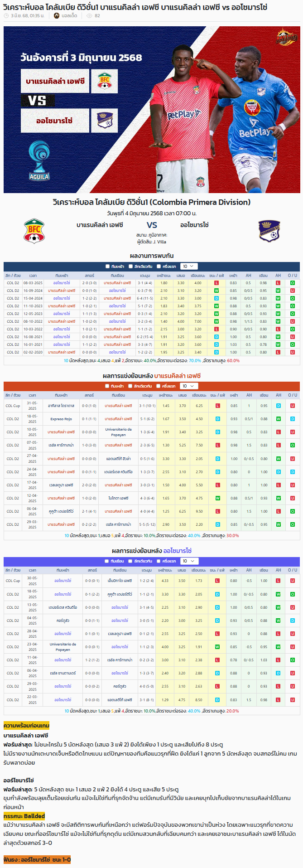Click the L result badge in the 30-05-2025 Orsomarso row

pos(217,581)
